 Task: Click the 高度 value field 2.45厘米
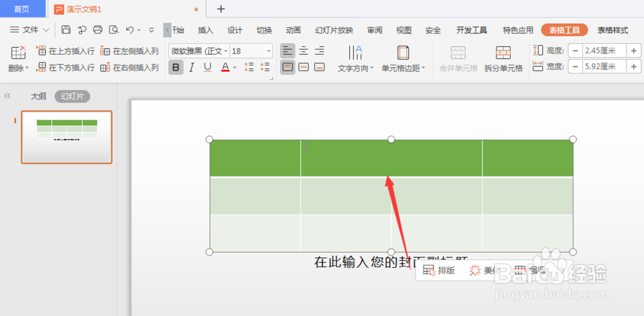[x=604, y=51]
